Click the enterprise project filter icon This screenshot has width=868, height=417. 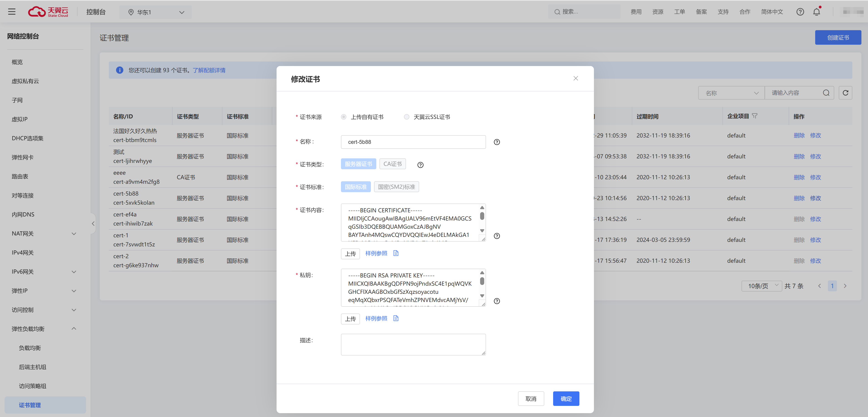click(755, 116)
